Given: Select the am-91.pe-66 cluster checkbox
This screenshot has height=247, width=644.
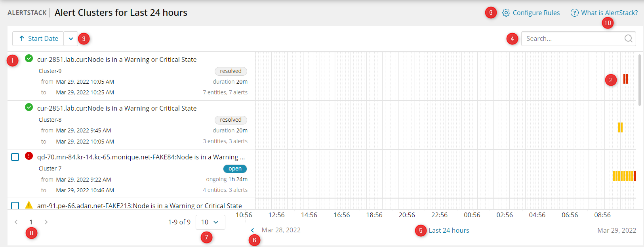Looking at the screenshot, I should tap(15, 205).
